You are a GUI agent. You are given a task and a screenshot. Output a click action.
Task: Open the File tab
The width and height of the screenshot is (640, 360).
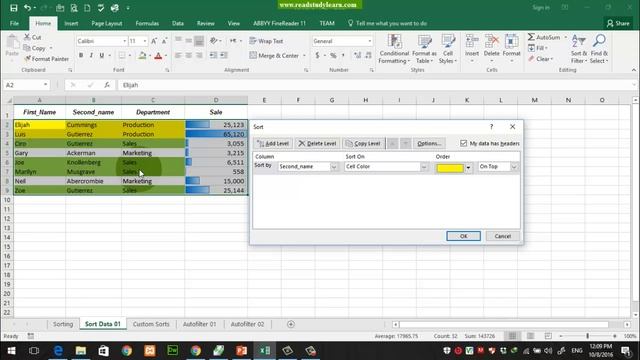point(14,23)
